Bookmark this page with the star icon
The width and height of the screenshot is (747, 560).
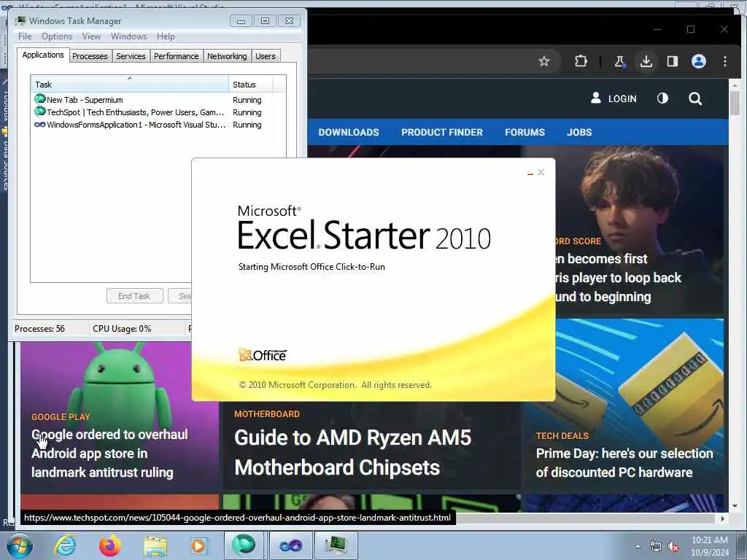coord(544,61)
